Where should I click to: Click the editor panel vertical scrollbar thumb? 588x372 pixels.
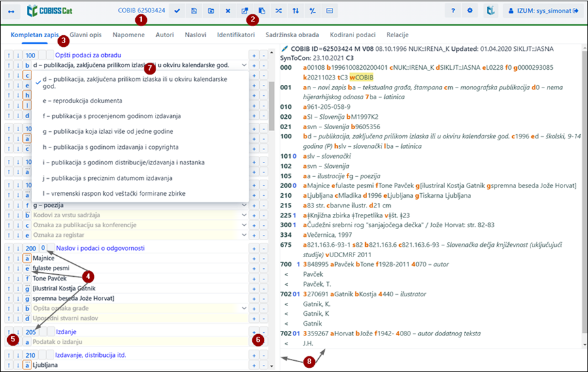(272, 106)
